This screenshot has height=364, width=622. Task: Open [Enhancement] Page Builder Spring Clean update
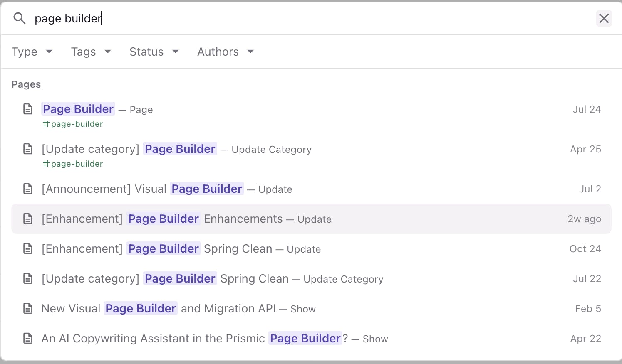[181, 249]
